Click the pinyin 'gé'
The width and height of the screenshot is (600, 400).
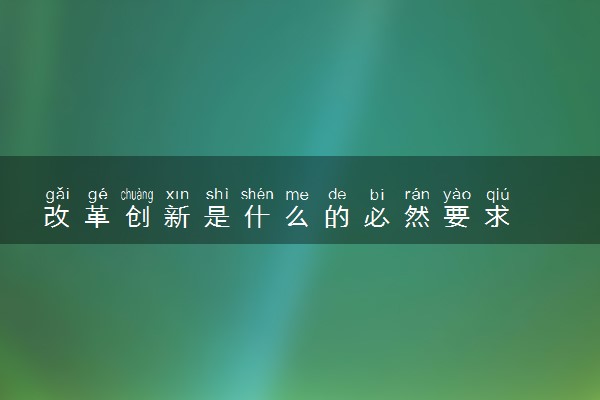click(98, 195)
